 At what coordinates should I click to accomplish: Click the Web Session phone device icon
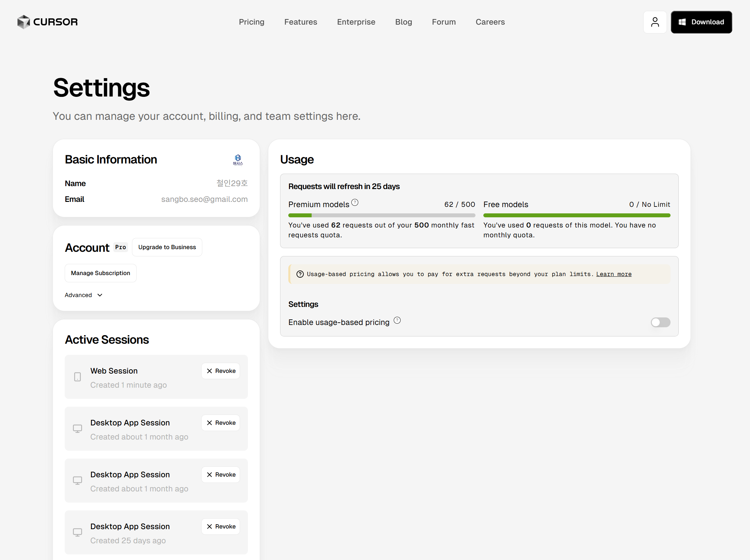click(77, 377)
